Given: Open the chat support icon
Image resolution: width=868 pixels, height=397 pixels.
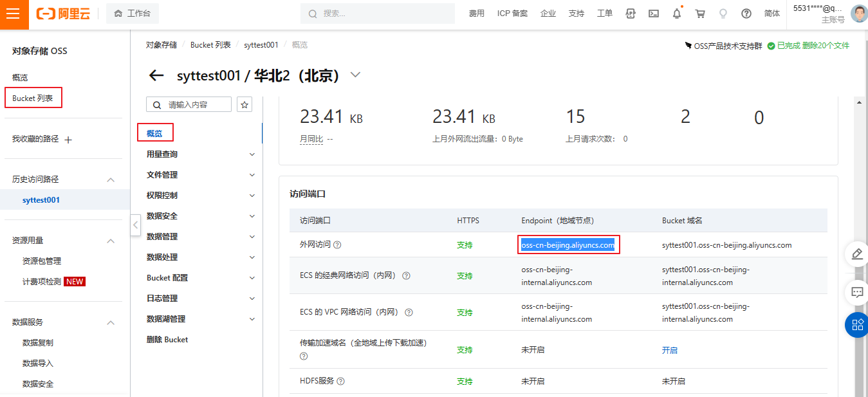Looking at the screenshot, I should point(857,291).
